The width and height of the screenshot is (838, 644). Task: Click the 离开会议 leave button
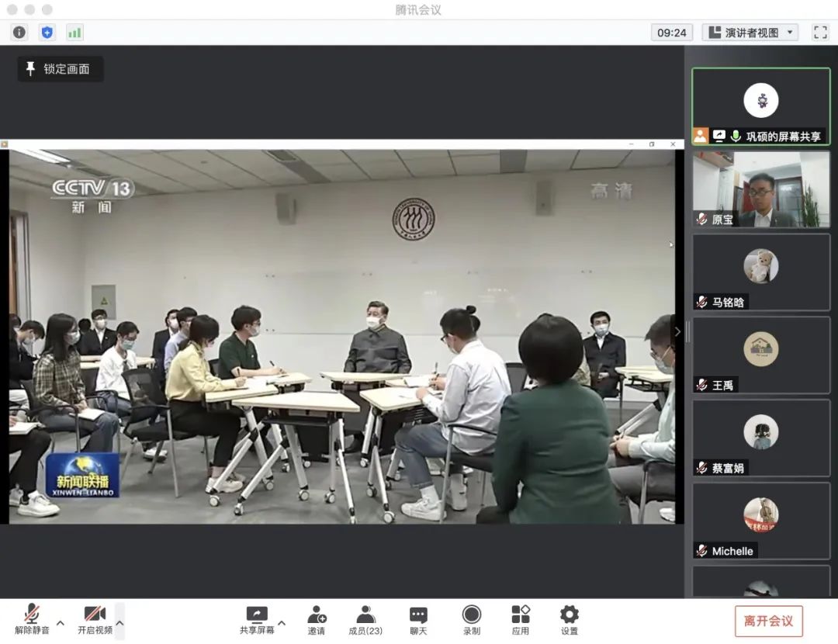click(768, 621)
